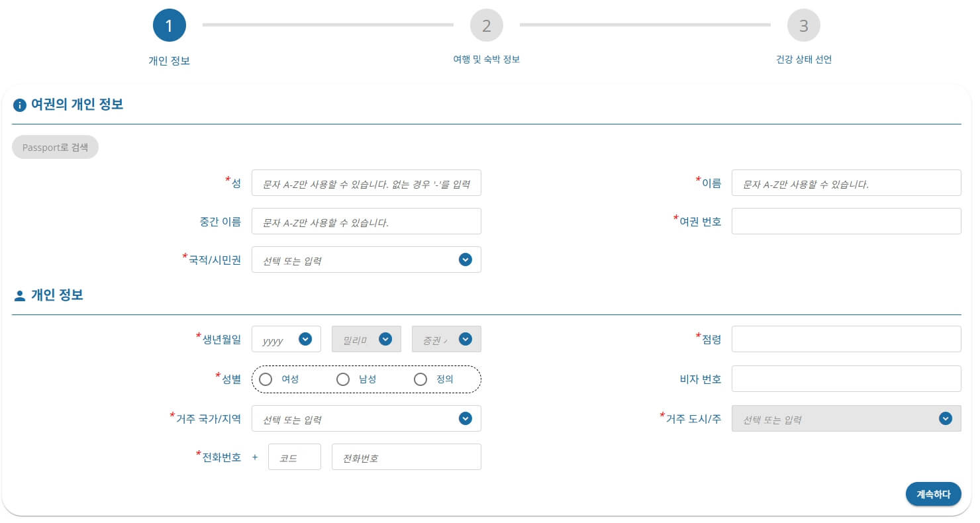Open the birth day dropdown

[446, 338]
